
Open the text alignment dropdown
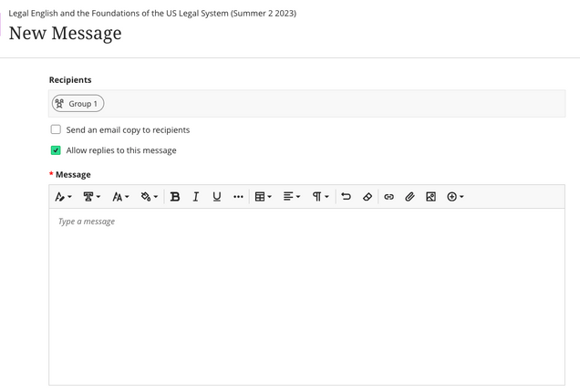(291, 197)
